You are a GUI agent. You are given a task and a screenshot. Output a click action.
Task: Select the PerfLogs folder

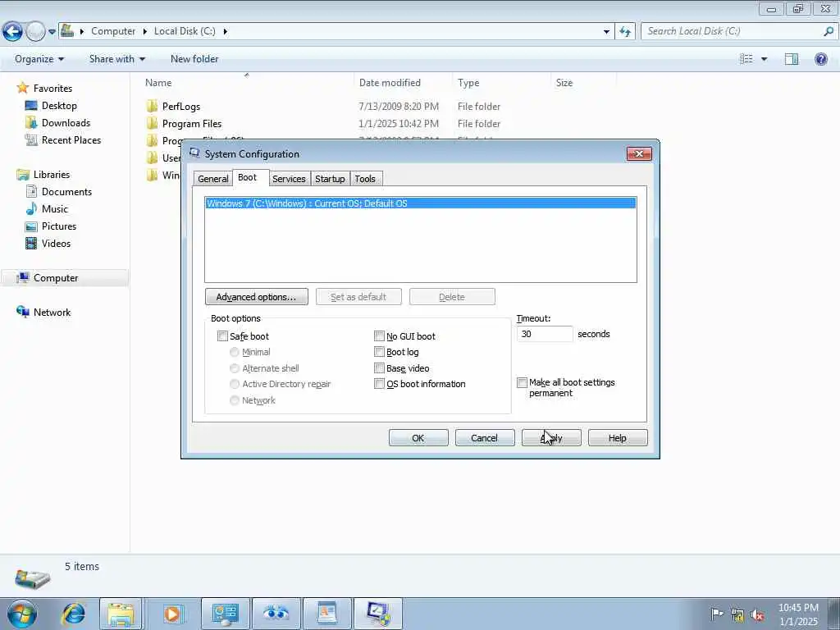click(x=181, y=107)
